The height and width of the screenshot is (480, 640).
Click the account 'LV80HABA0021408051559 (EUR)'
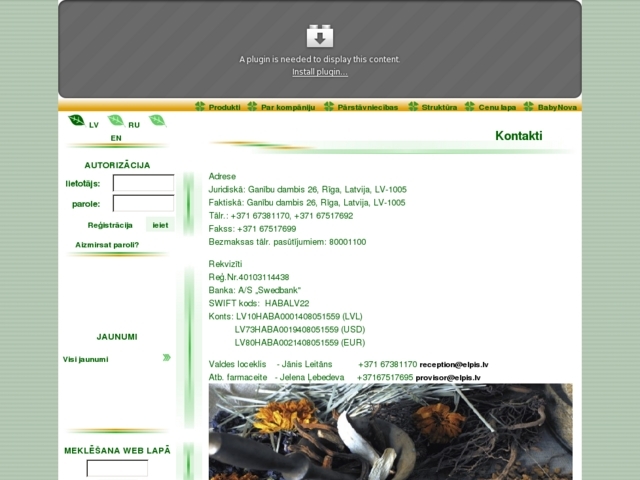click(300, 342)
